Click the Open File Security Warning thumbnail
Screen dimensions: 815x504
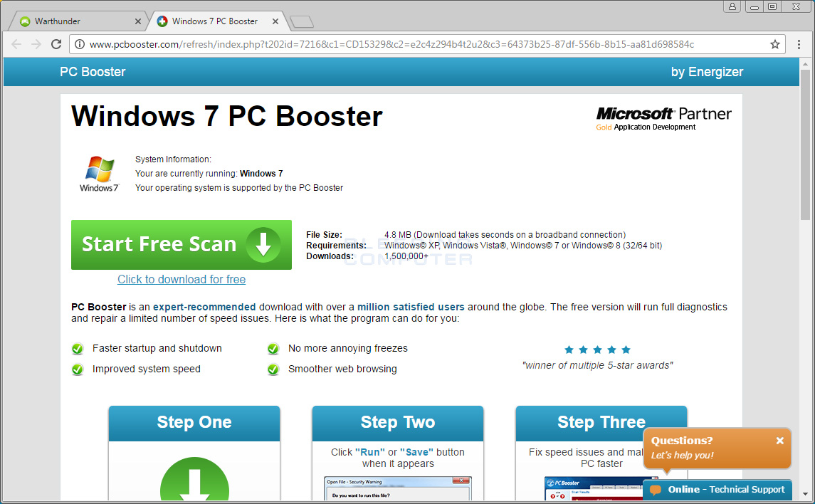click(x=398, y=489)
